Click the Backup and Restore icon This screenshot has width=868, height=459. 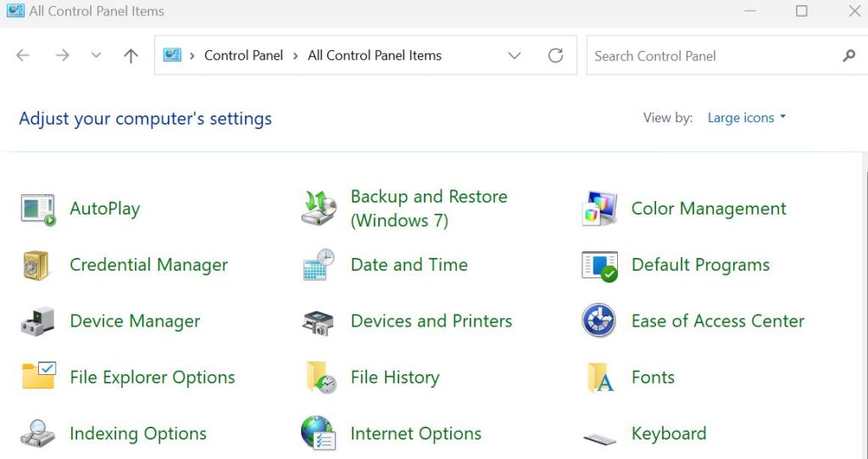(319, 209)
